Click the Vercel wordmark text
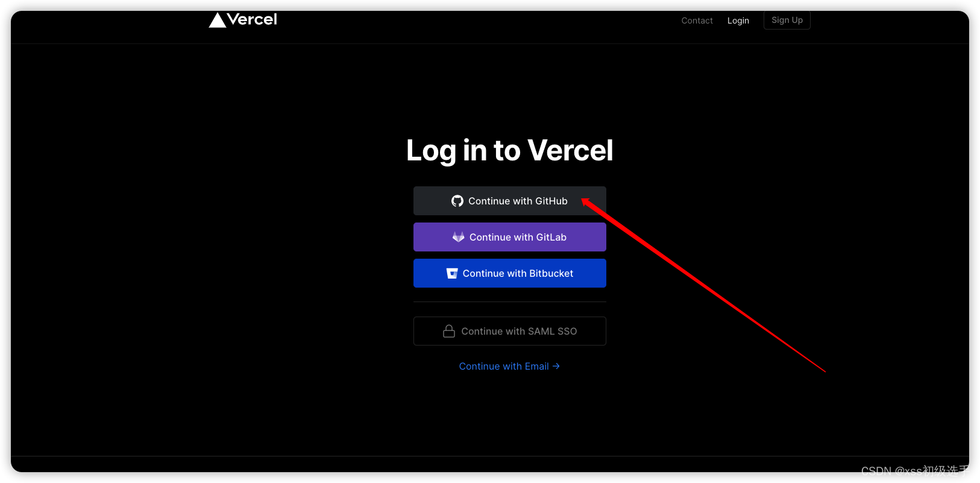980x483 pixels. pyautogui.click(x=251, y=19)
